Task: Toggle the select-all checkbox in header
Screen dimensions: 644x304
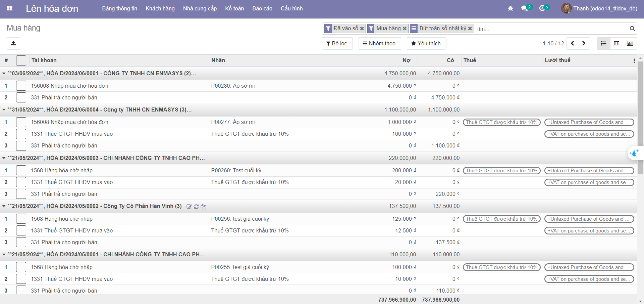Action: tap(21, 60)
